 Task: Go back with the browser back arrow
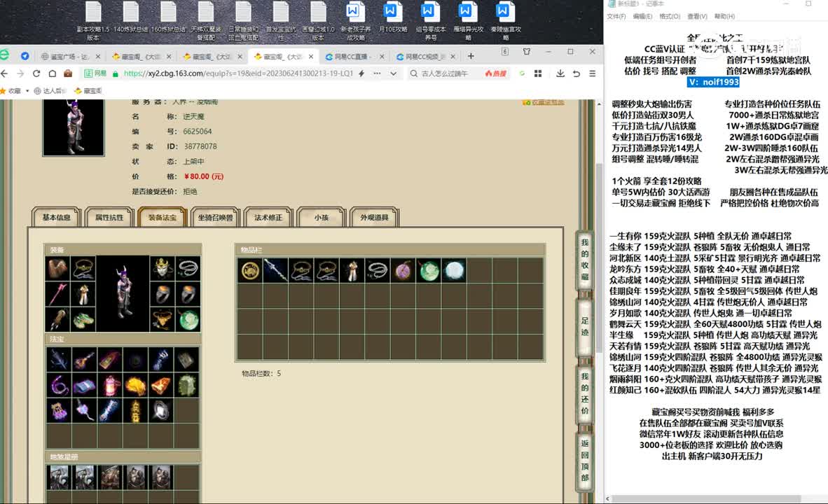coord(5,73)
